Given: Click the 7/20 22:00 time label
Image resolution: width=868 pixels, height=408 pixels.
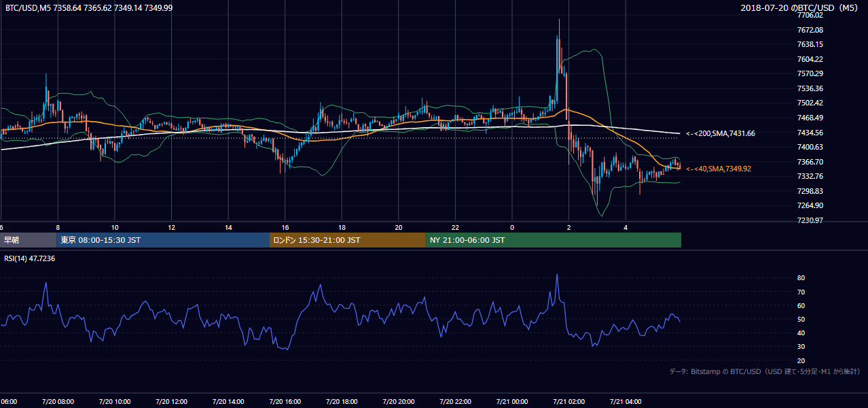Looking at the screenshot, I should coord(455,402).
